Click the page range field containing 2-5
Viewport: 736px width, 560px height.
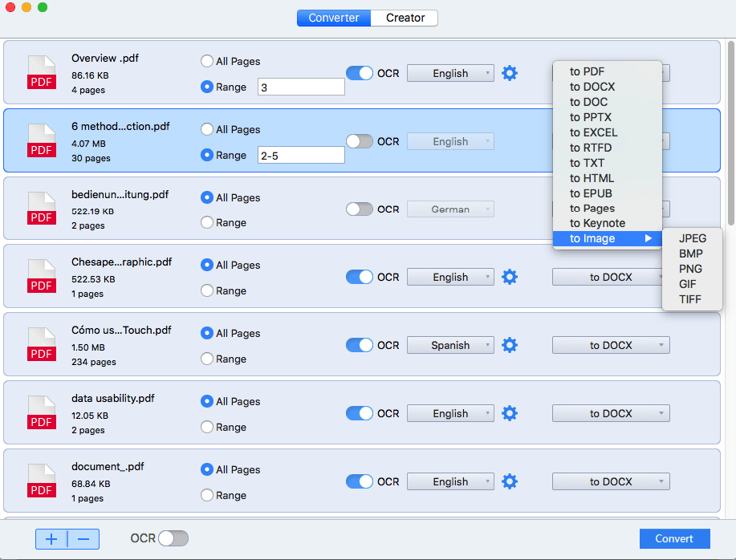(x=301, y=155)
